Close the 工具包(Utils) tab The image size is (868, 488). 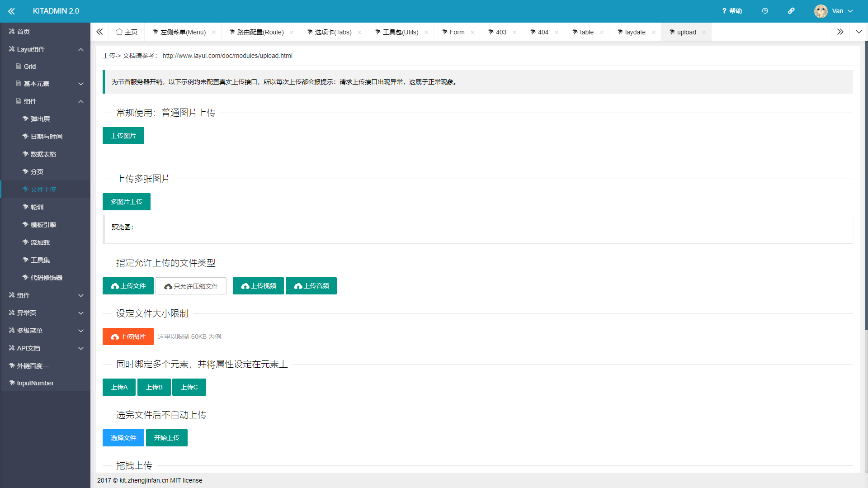(x=426, y=32)
